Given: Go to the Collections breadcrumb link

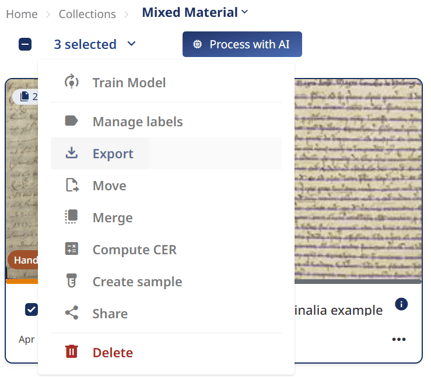Looking at the screenshot, I should 87,14.
